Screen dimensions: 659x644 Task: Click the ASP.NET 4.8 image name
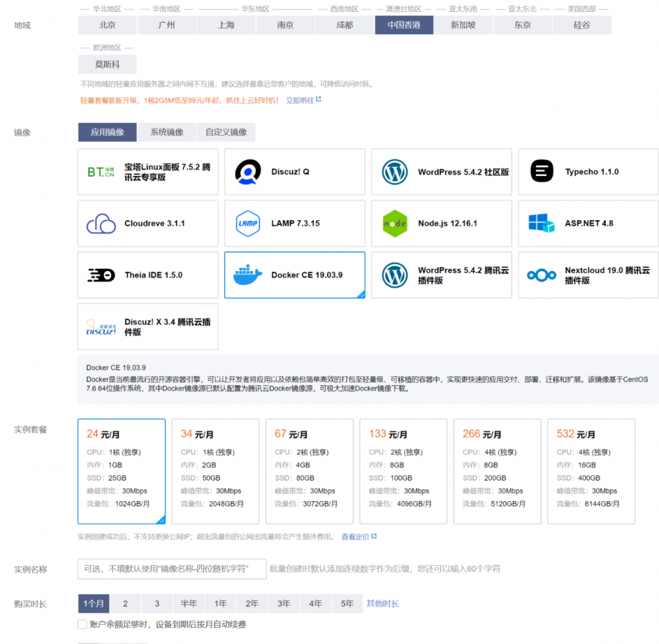589,223
